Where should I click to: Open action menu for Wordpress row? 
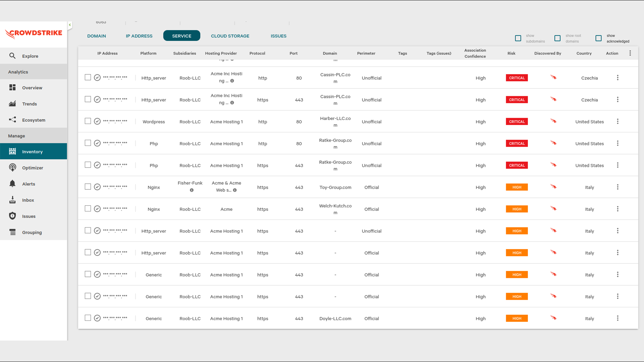(618, 121)
